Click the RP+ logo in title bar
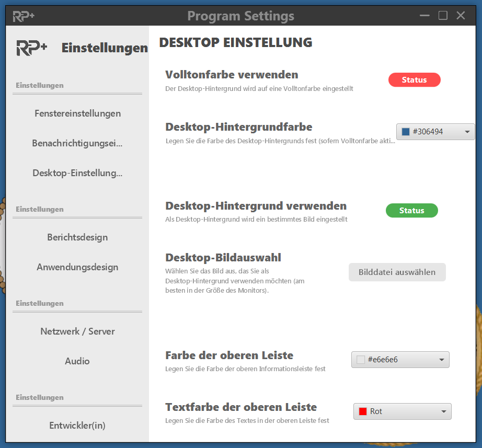Image resolution: width=482 pixels, height=448 pixels. click(x=24, y=16)
